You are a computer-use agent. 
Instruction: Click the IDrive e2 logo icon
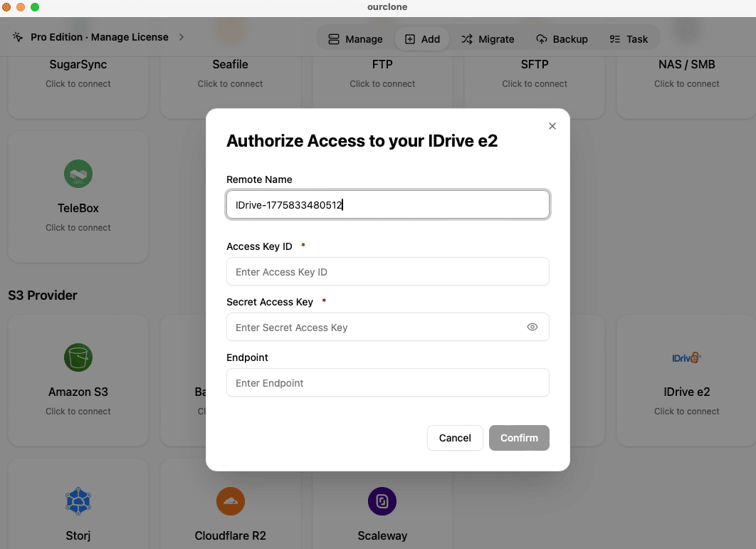pyautogui.click(x=686, y=357)
